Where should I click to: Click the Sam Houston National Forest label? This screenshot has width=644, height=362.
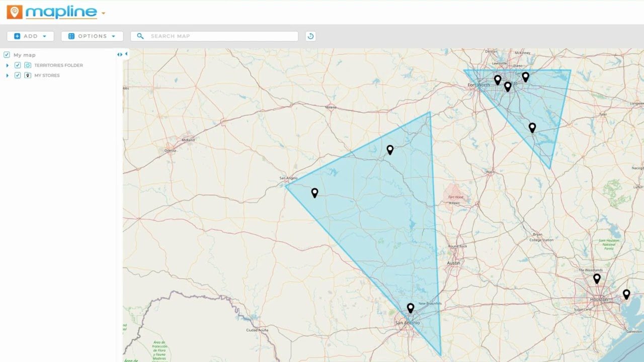pyautogui.click(x=609, y=244)
